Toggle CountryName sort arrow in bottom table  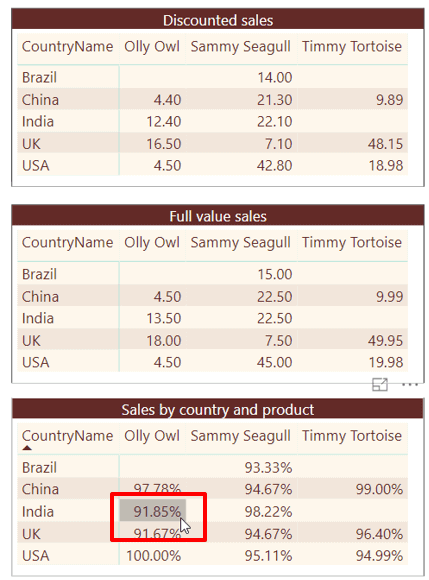(x=27, y=448)
